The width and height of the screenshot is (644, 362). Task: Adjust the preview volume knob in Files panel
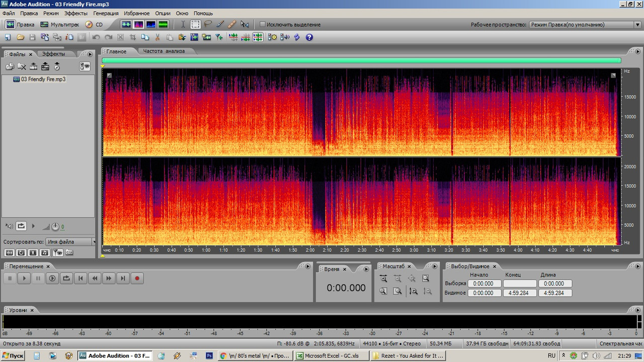55,227
